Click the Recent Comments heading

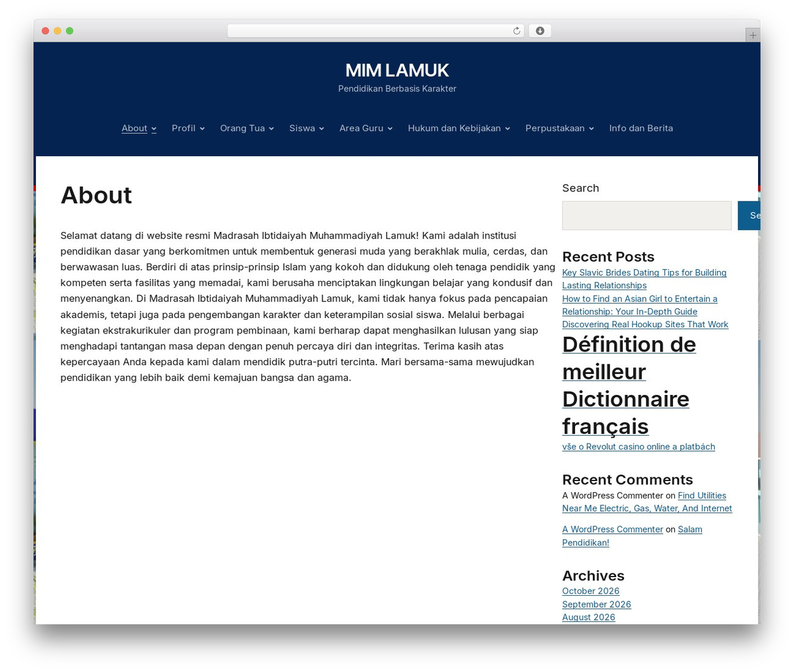pyautogui.click(x=627, y=480)
